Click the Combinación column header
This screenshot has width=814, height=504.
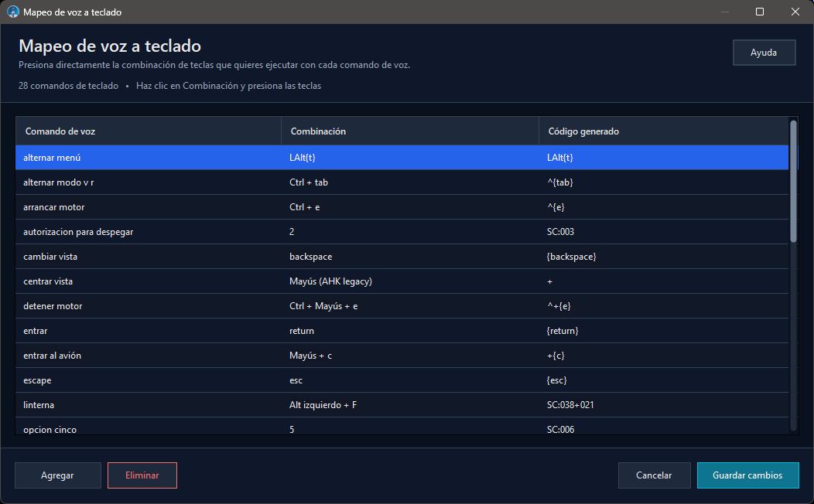point(410,131)
